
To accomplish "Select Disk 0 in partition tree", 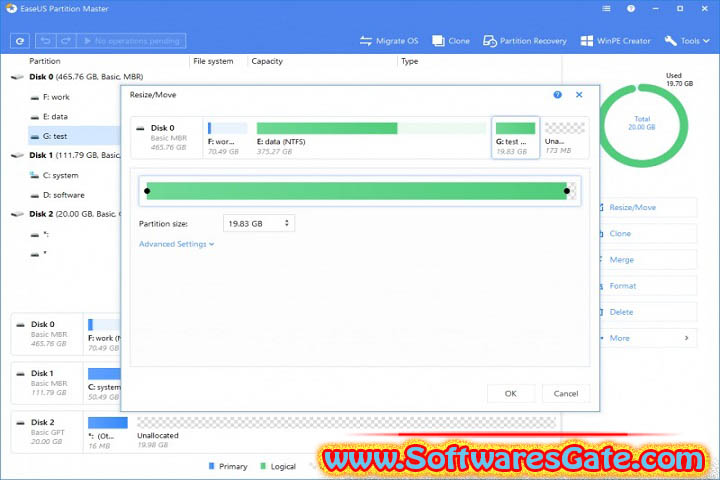I will tap(86, 77).
